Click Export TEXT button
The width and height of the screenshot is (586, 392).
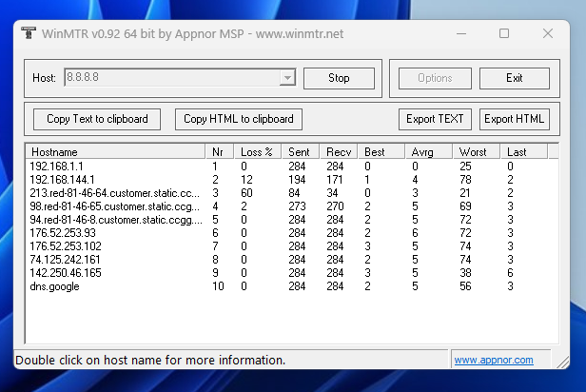pyautogui.click(x=435, y=119)
